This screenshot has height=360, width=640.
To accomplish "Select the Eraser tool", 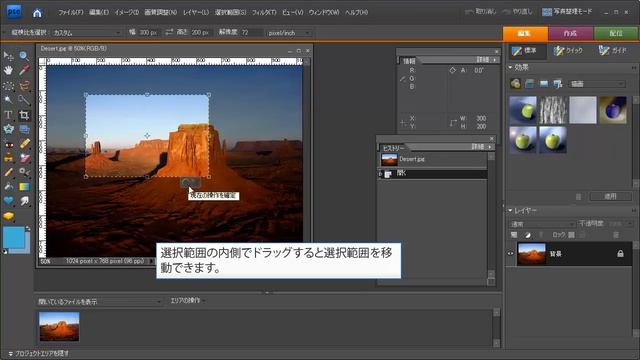I will click(24, 158).
